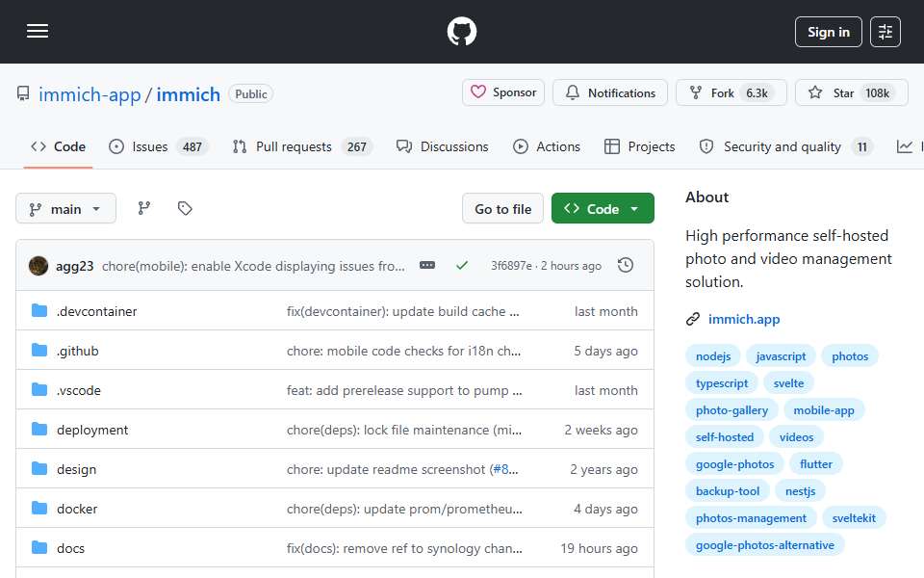This screenshot has height=578, width=924.
Task: Open the Actions tab
Action: pos(547,146)
